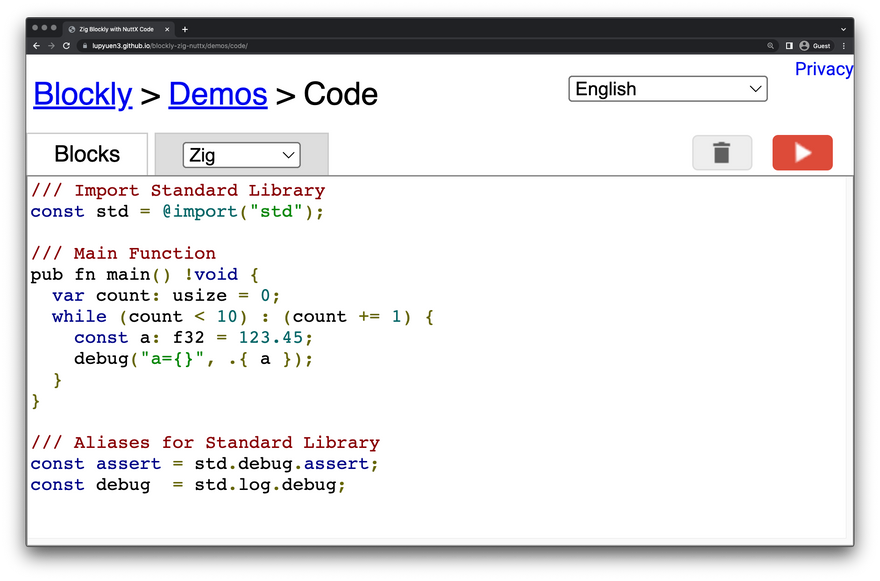Toggle the browser side panel icon

click(789, 46)
